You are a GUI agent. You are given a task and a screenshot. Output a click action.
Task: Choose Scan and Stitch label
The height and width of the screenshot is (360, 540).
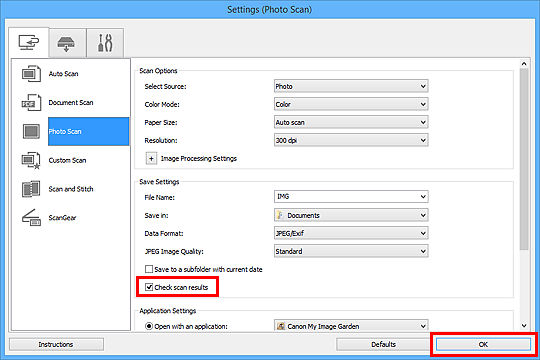click(71, 189)
